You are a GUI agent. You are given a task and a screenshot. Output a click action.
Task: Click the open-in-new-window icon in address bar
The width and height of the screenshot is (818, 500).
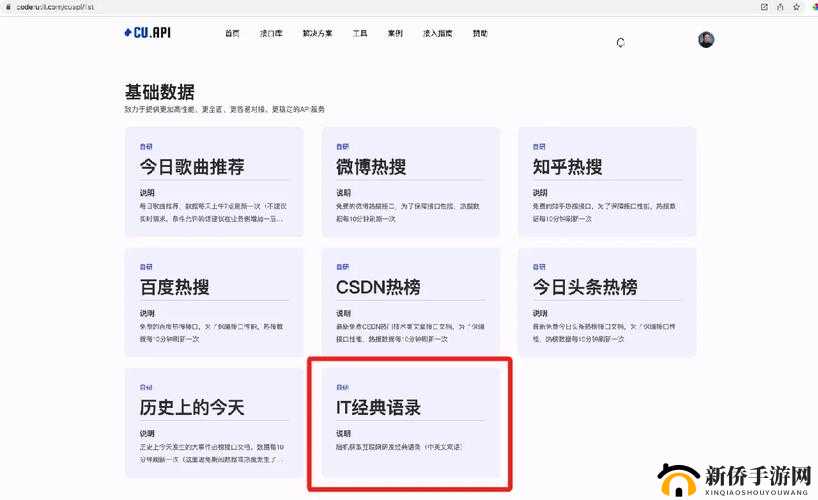tap(764, 7)
